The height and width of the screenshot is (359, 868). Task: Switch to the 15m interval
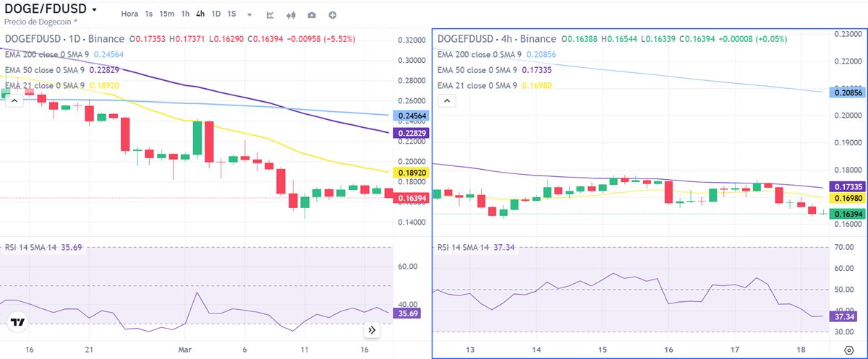pyautogui.click(x=166, y=14)
